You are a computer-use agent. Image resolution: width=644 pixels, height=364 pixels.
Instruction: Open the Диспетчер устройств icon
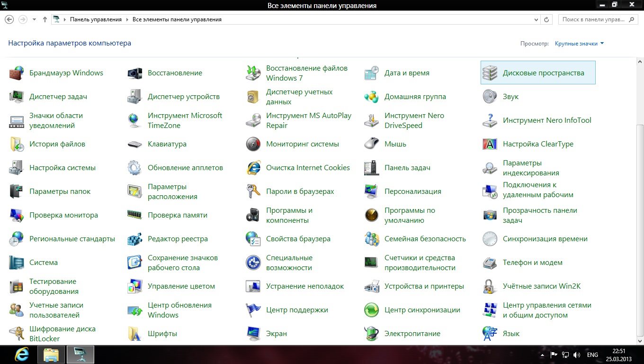click(x=135, y=97)
